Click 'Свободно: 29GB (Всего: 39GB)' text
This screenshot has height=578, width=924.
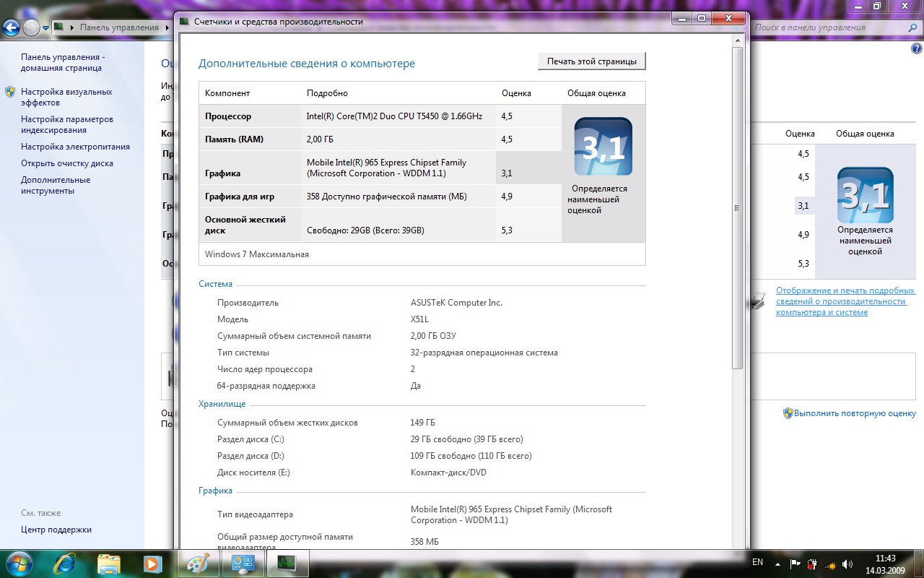(365, 230)
